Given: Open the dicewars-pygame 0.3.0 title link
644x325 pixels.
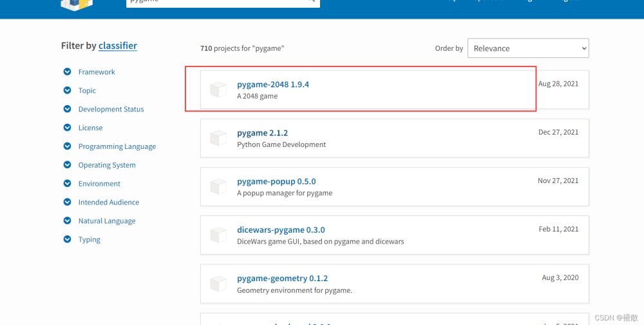Looking at the screenshot, I should click(281, 230).
